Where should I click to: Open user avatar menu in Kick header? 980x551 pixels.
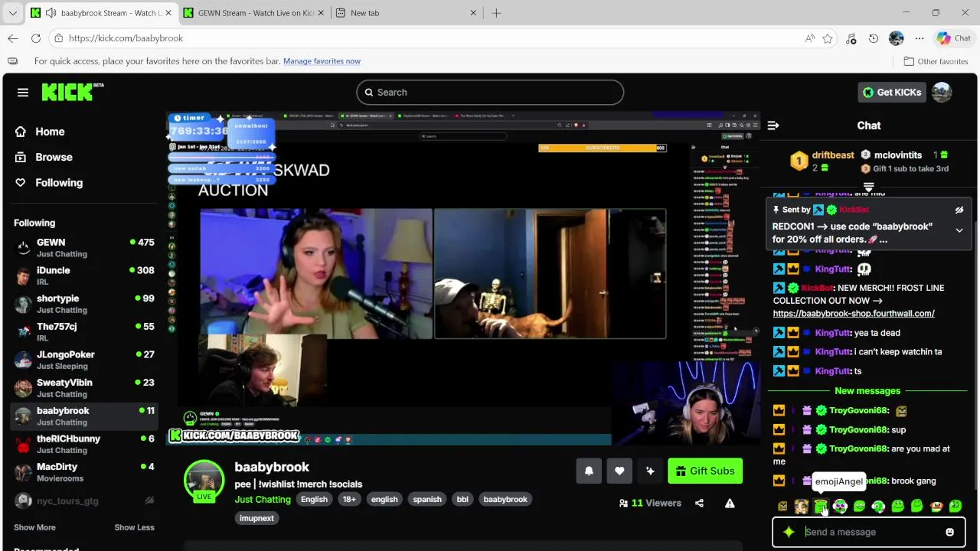(x=942, y=92)
